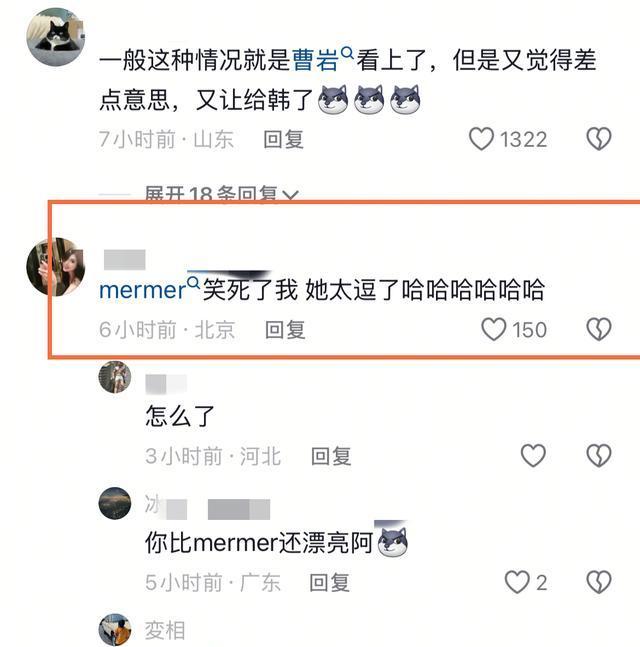Like the 怎么了 reply
The height and width of the screenshot is (647, 640).
click(x=533, y=456)
